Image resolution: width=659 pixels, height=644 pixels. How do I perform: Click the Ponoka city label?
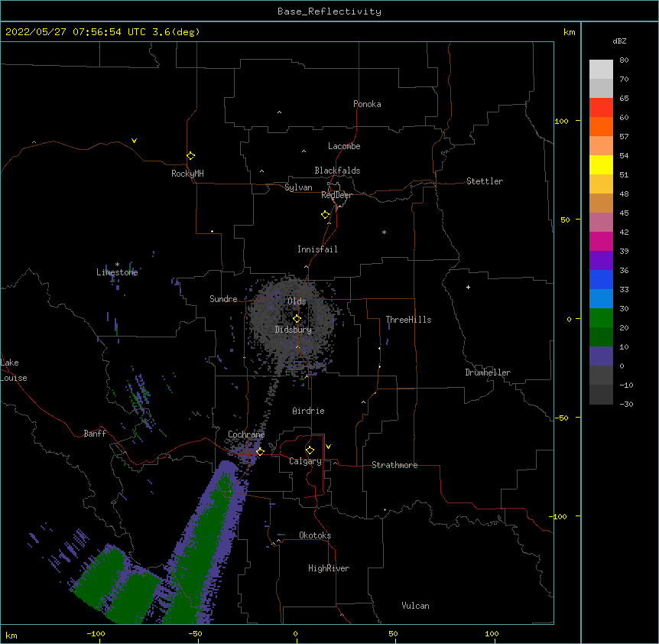coord(367,104)
